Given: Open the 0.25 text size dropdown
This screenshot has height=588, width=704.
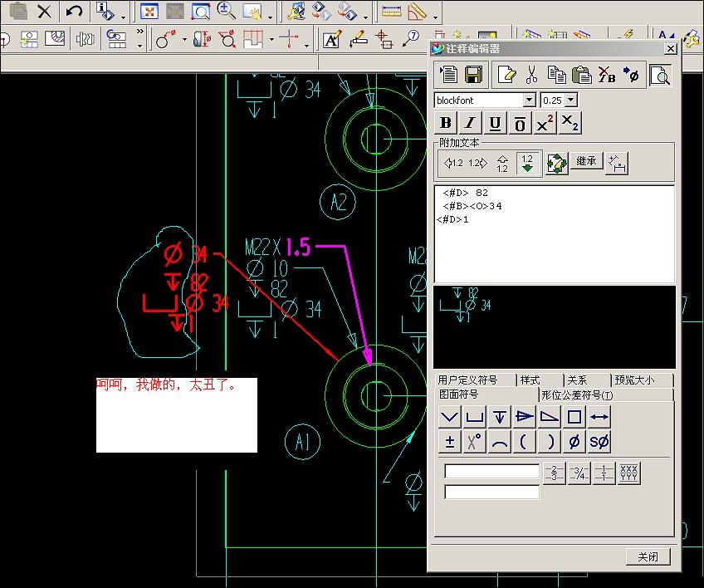Looking at the screenshot, I should pyautogui.click(x=570, y=100).
